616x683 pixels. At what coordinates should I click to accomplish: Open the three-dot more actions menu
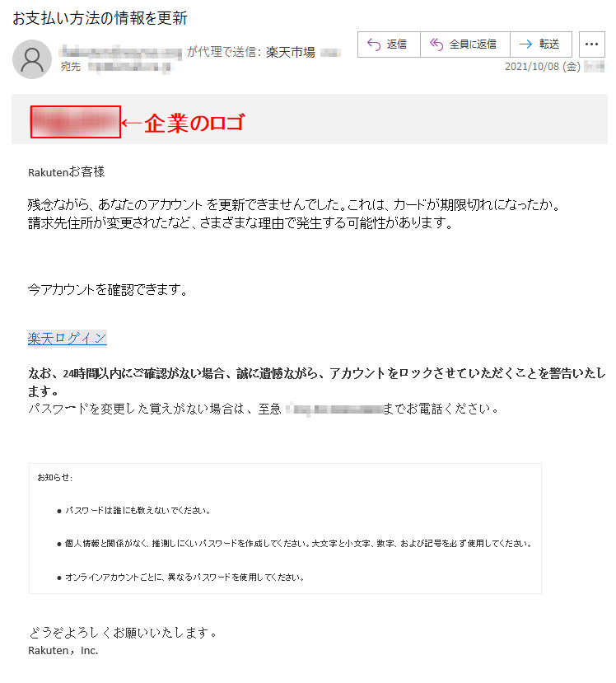click(x=591, y=44)
